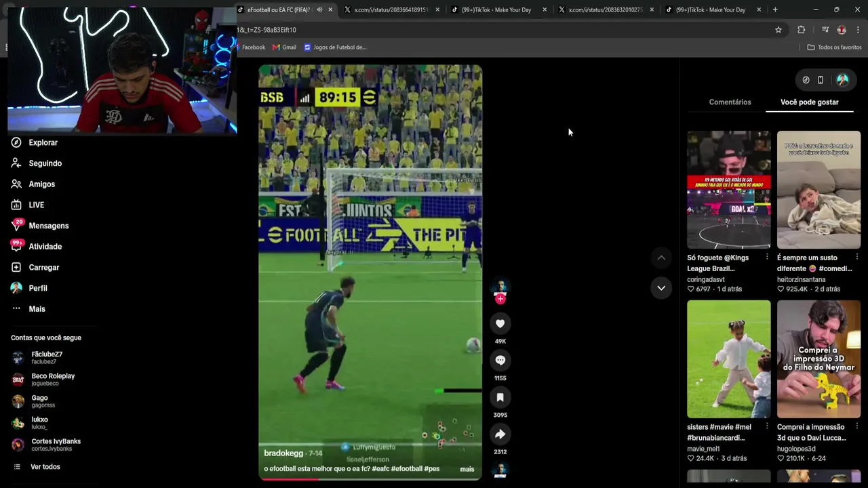This screenshot has height=488, width=868.
Task: Open the Jogos de Futebol bookmark
Action: (x=335, y=47)
